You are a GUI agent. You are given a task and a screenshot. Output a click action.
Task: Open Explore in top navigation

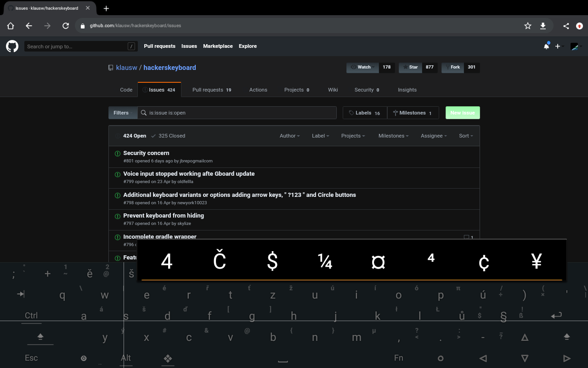tap(248, 46)
